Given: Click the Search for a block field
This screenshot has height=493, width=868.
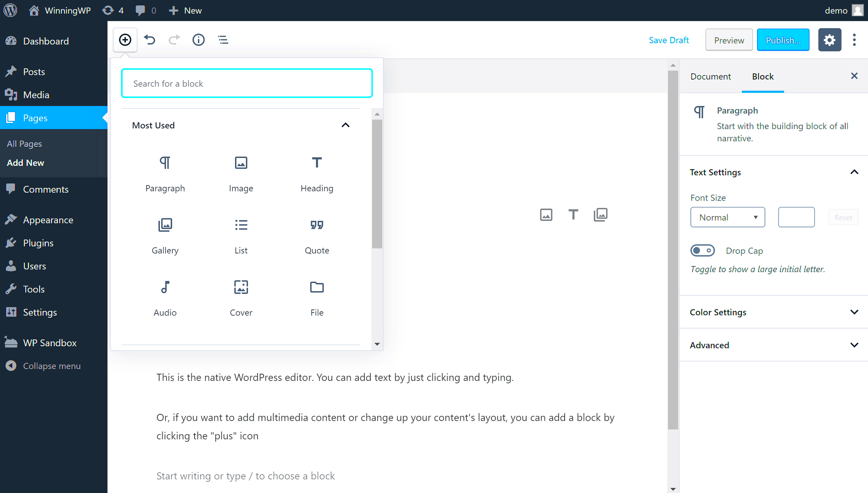Looking at the screenshot, I should [x=246, y=83].
